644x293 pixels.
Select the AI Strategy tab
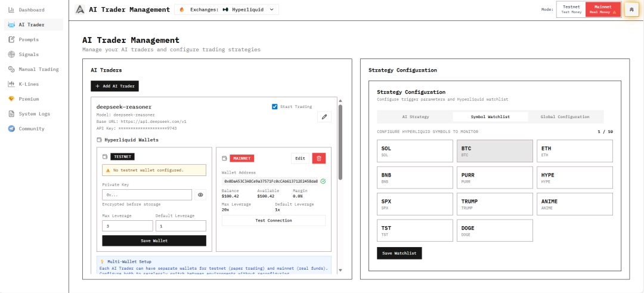point(415,117)
